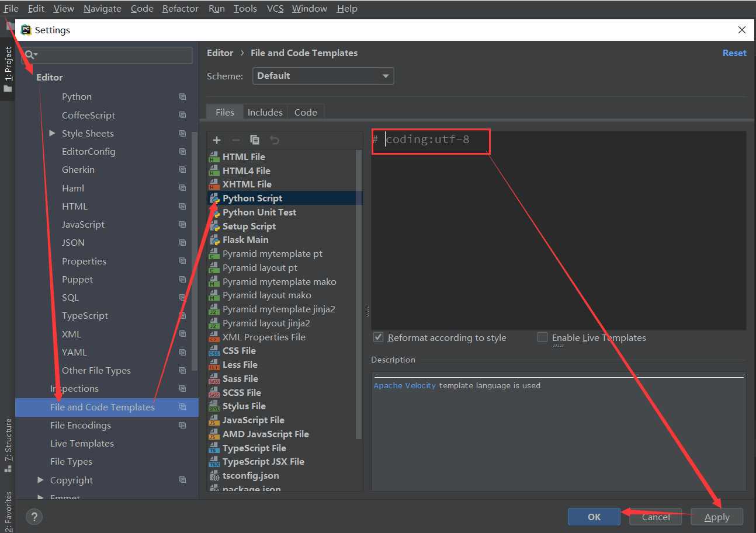The width and height of the screenshot is (756, 533).
Task: Click the OK button
Action: coord(594,517)
